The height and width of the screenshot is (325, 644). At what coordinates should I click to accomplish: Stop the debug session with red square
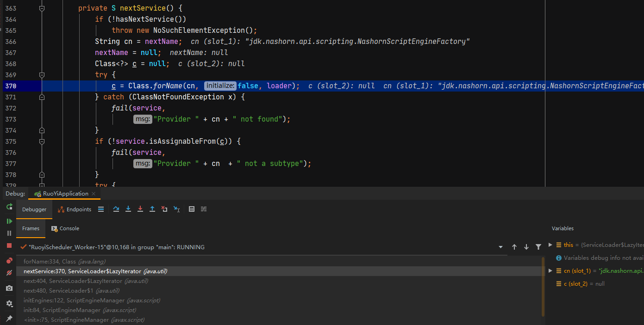coord(9,245)
